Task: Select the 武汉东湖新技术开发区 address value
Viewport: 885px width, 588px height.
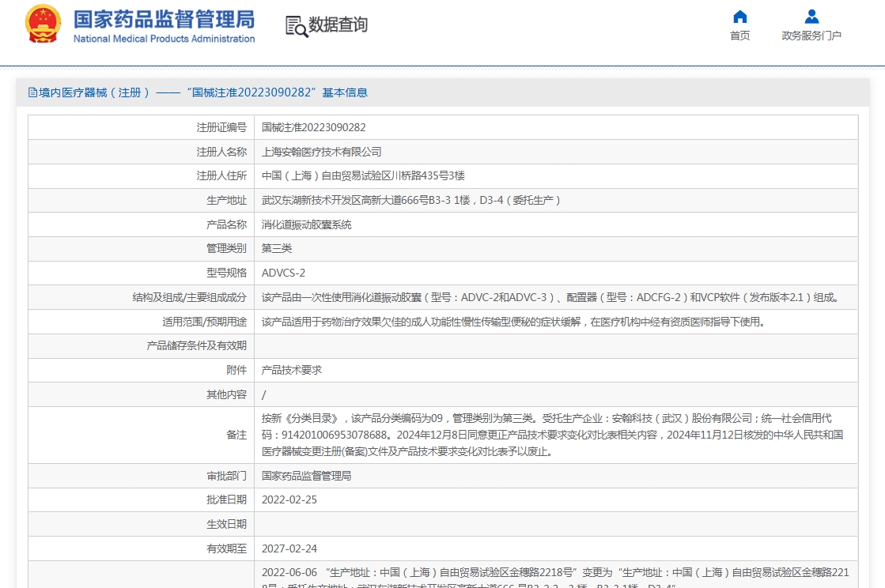Action: tap(411, 201)
